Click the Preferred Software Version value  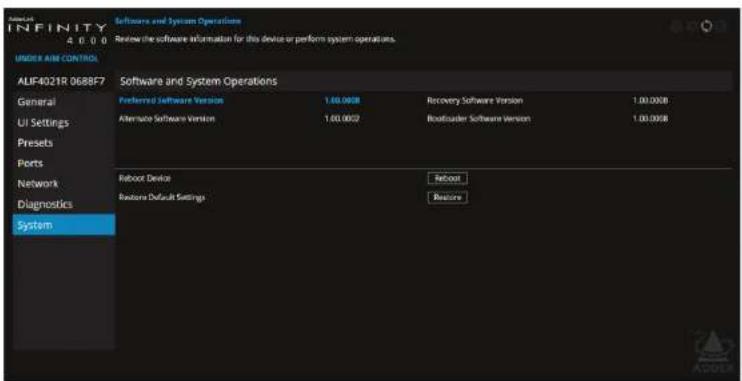(x=342, y=100)
